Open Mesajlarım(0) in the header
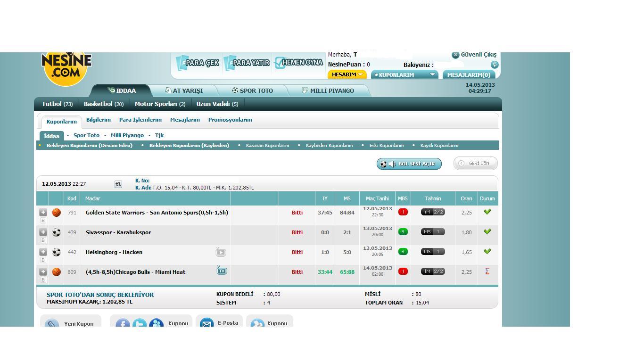 [x=469, y=74]
